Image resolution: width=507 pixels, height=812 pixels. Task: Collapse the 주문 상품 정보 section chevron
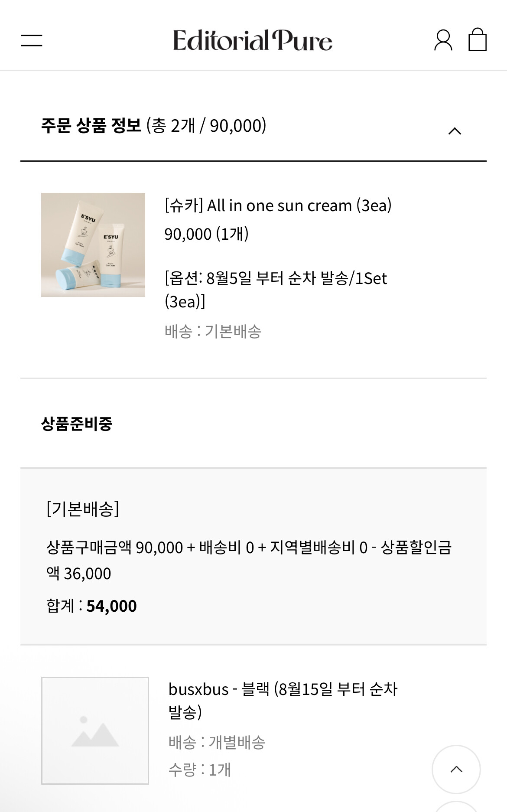pyautogui.click(x=455, y=131)
